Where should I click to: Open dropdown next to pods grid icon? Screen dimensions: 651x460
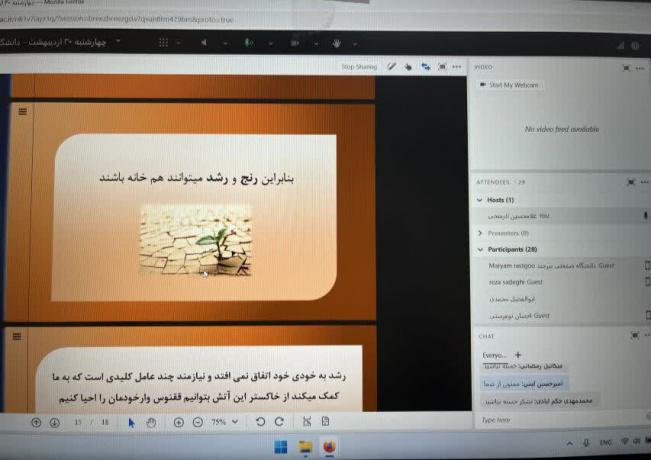coord(179,43)
